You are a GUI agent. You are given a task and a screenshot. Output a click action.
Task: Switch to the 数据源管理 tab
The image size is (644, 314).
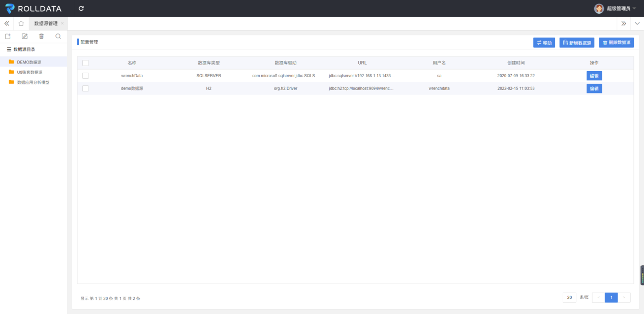pos(46,23)
